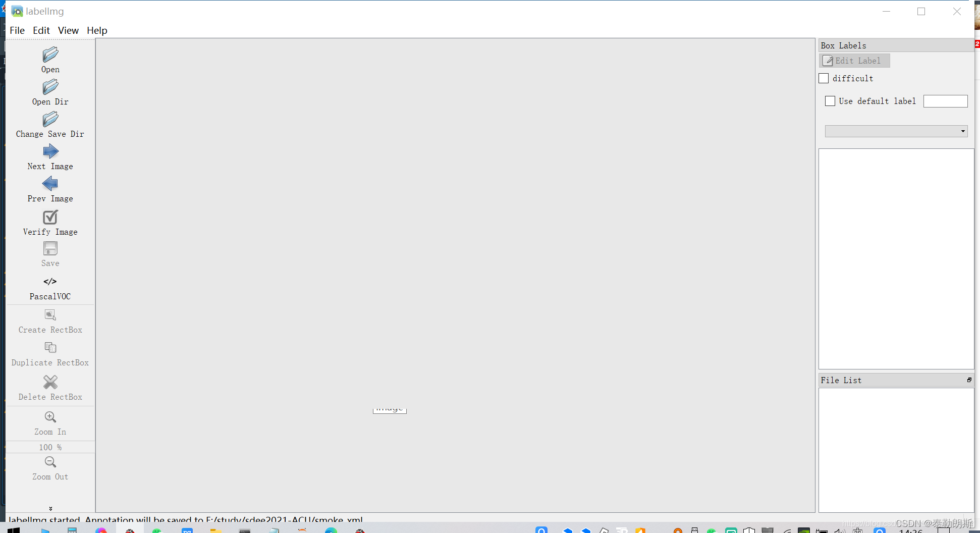Open the View menu
The image size is (980, 533).
click(x=68, y=30)
